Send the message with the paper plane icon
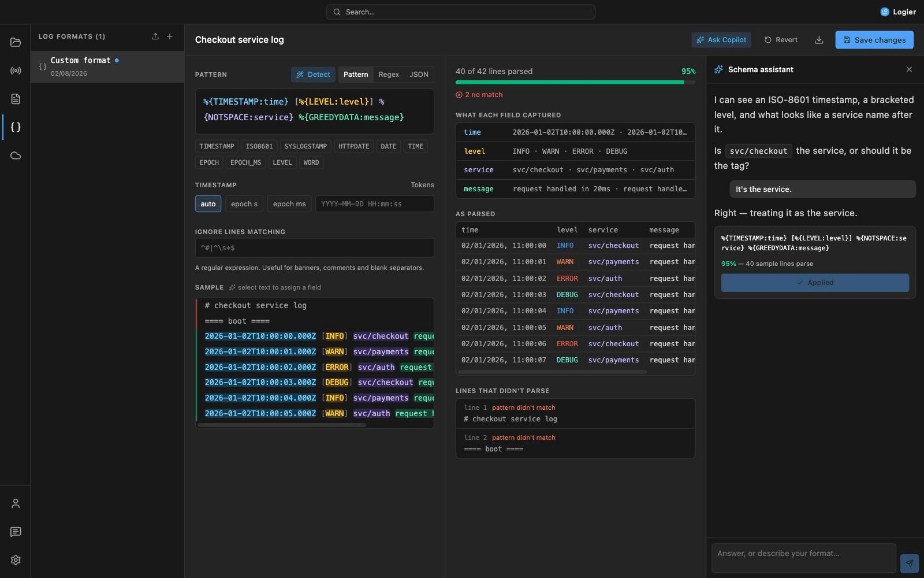 point(910,563)
